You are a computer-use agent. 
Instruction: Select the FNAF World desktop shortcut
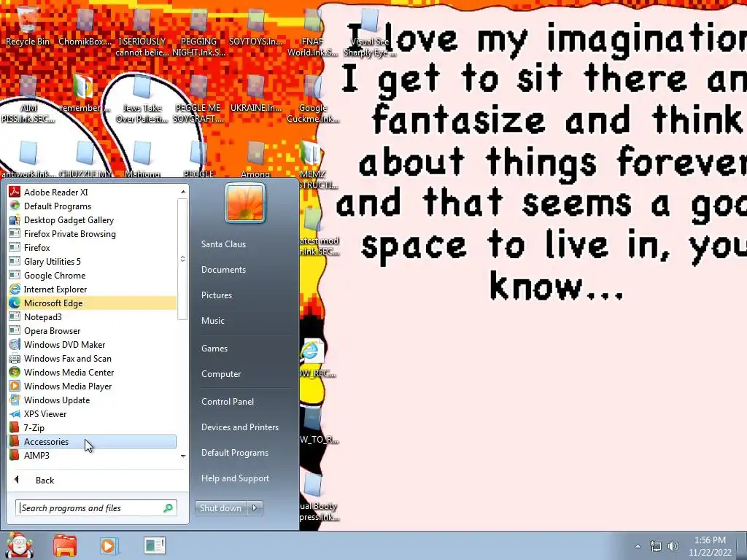pos(312,31)
